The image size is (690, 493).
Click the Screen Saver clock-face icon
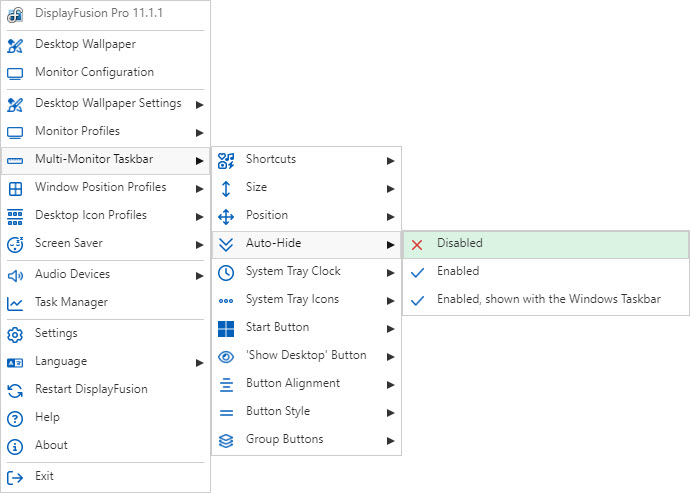(15, 244)
